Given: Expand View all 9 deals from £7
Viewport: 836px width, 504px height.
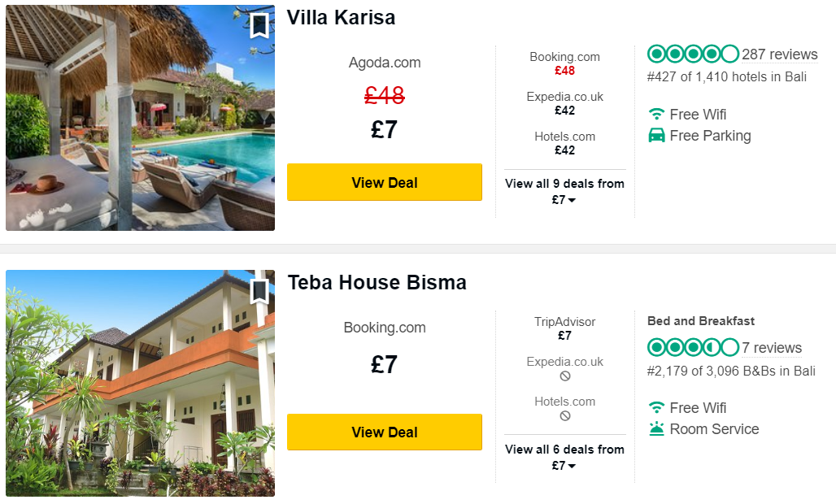Looking at the screenshot, I should click(564, 192).
